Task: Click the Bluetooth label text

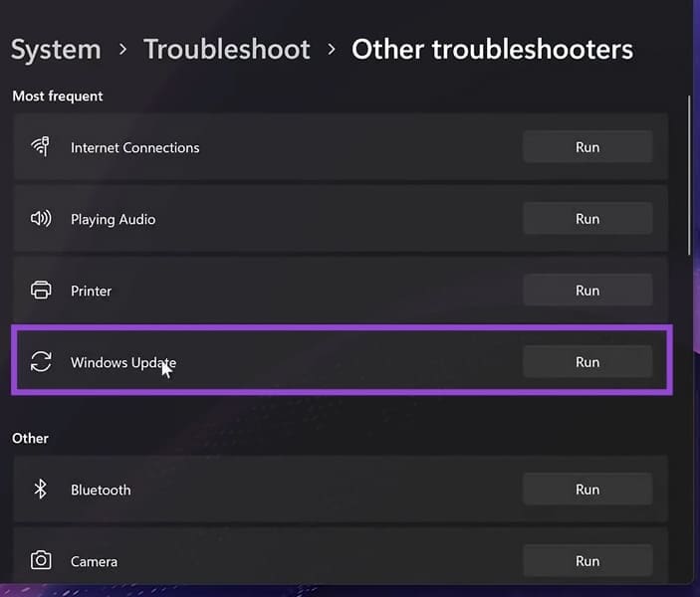Action: (101, 491)
